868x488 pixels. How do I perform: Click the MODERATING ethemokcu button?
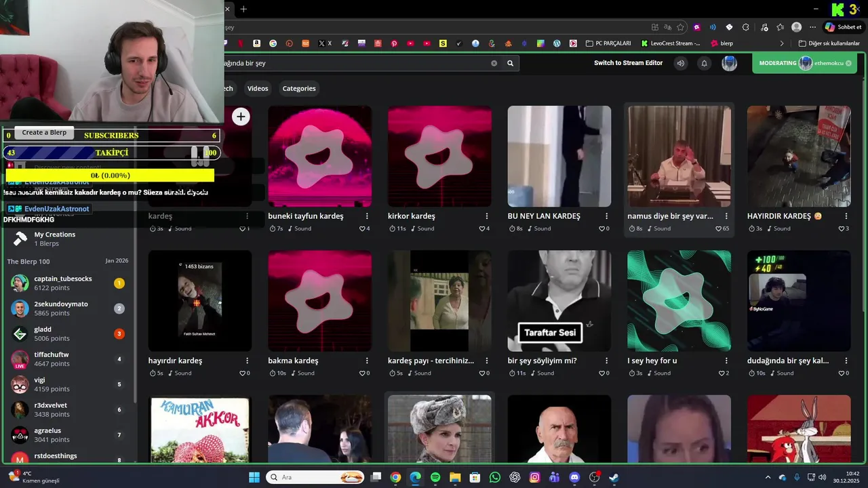pyautogui.click(x=804, y=63)
